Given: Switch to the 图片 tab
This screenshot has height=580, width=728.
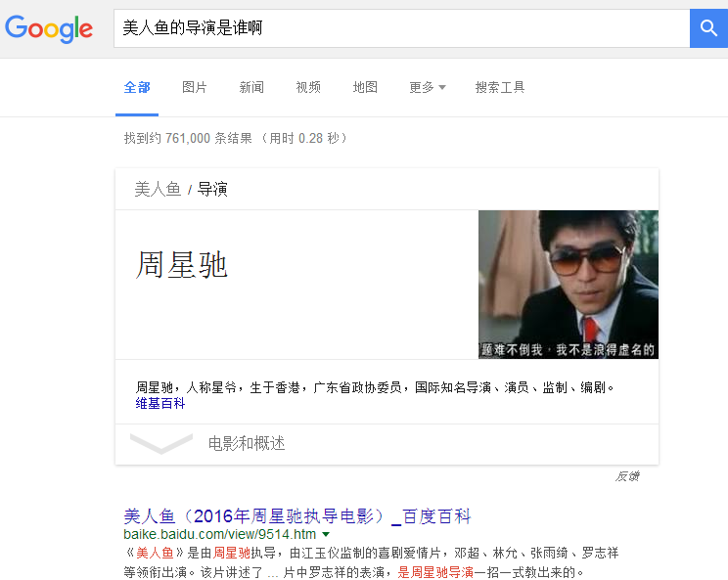Looking at the screenshot, I should [x=194, y=87].
